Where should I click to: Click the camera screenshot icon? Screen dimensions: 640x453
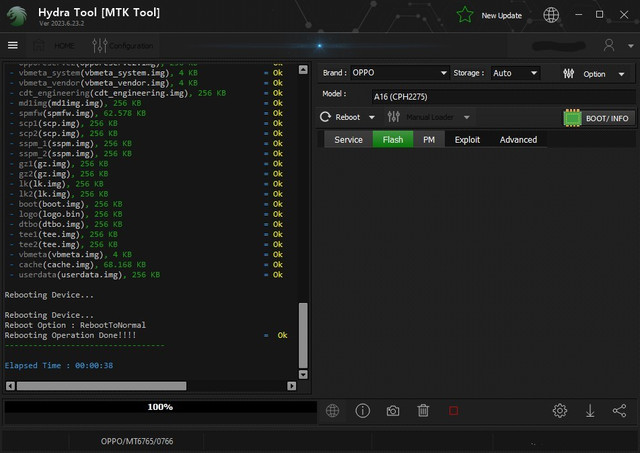[393, 411]
